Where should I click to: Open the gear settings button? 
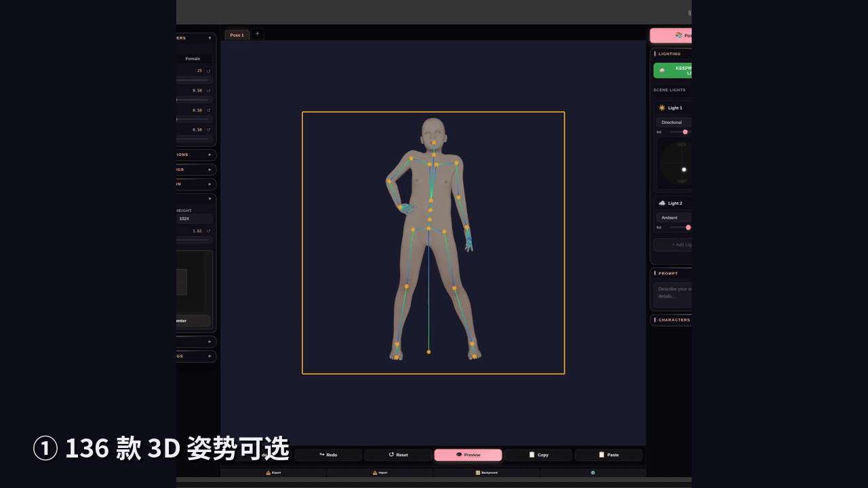coord(593,472)
